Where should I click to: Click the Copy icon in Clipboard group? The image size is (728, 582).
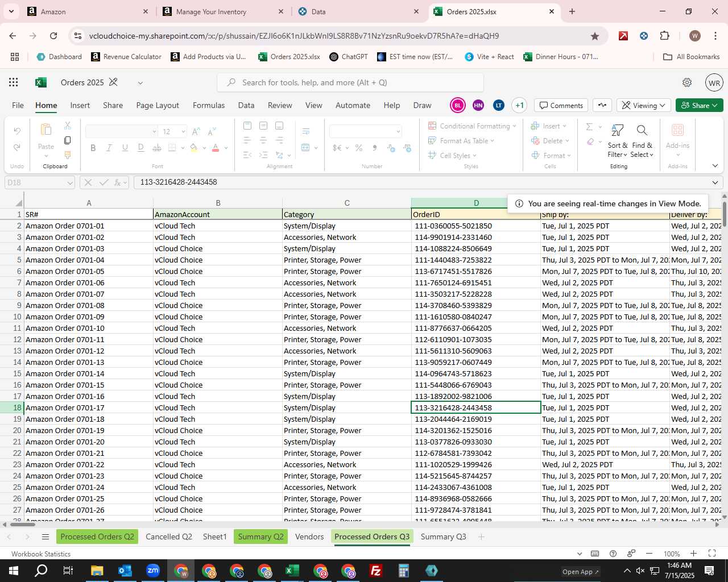coord(68,140)
